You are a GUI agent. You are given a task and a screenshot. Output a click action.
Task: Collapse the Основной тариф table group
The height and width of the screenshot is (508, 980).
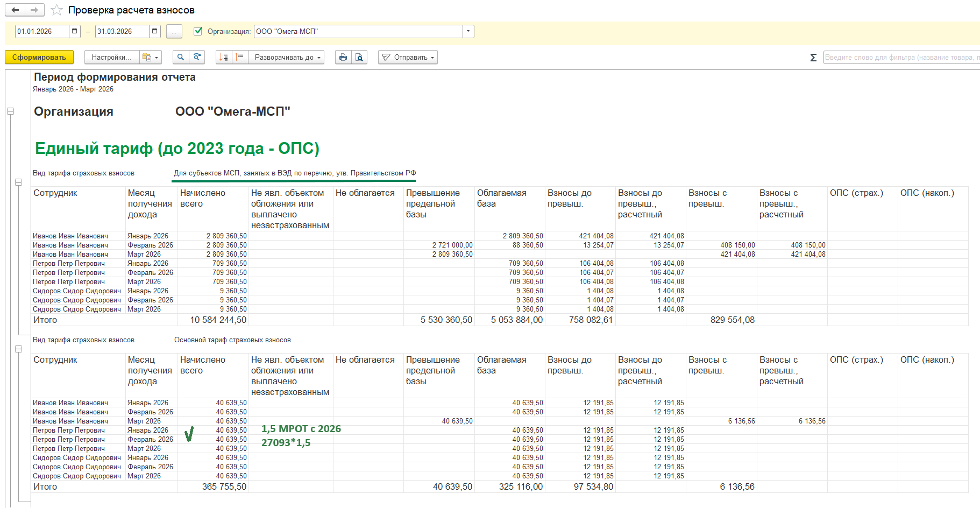18,349
